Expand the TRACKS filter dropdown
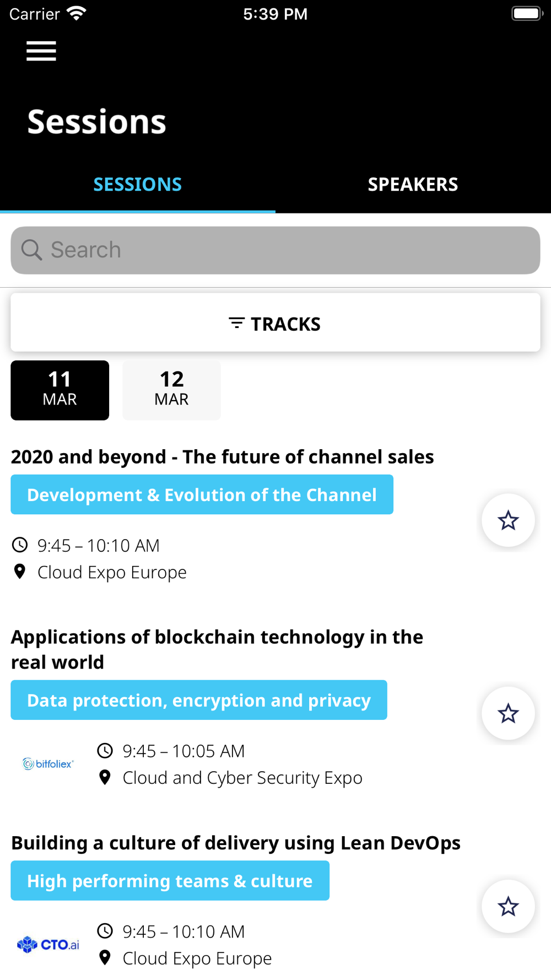The width and height of the screenshot is (551, 980). pyautogui.click(x=275, y=322)
